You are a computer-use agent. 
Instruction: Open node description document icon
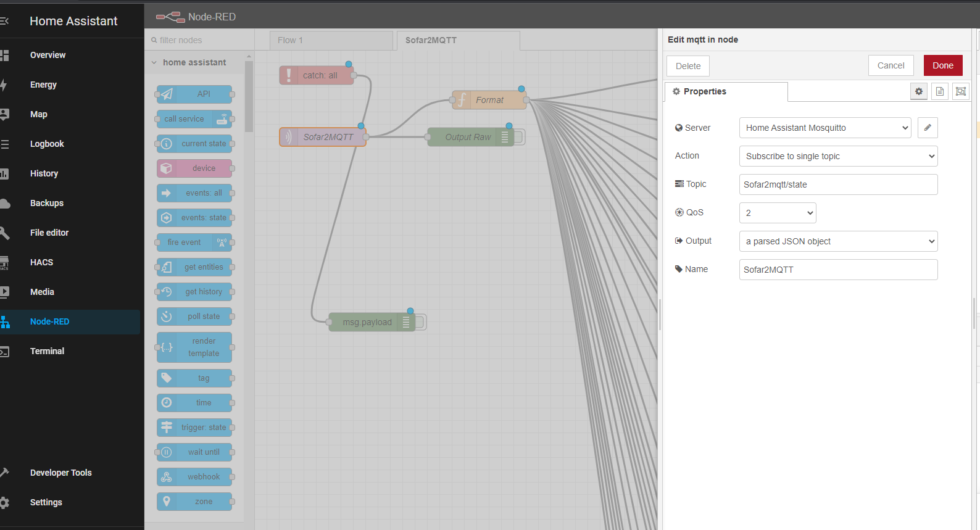click(940, 91)
